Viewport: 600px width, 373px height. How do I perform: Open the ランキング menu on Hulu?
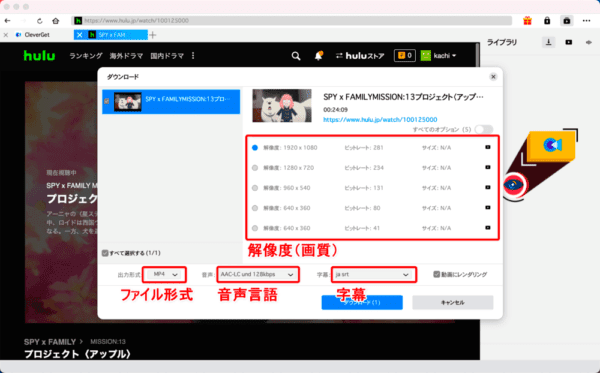86,56
